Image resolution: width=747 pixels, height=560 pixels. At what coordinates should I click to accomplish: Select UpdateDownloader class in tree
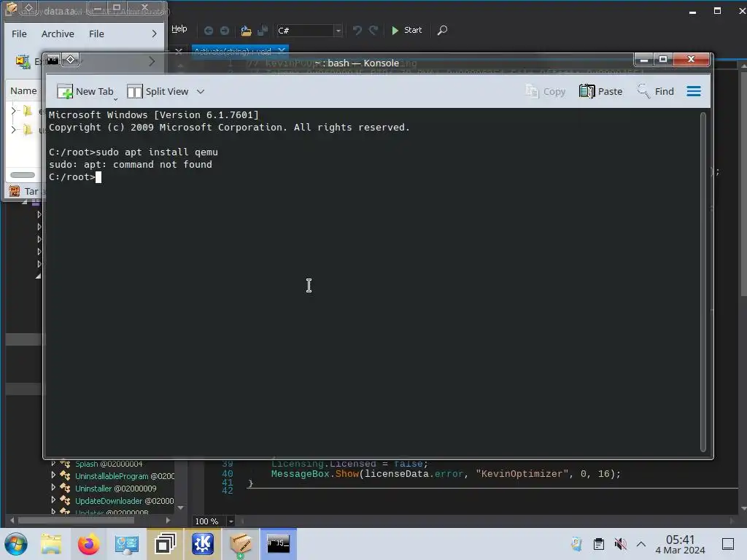(124, 501)
